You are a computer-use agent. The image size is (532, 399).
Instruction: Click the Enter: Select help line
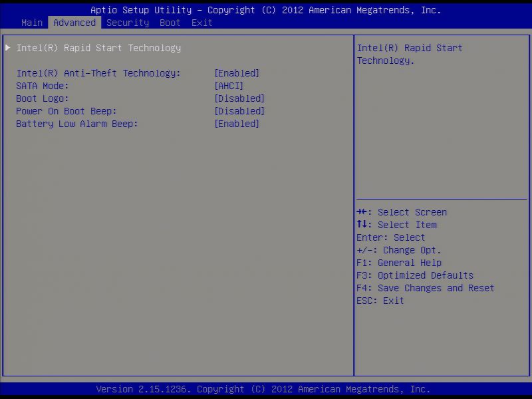click(x=391, y=237)
